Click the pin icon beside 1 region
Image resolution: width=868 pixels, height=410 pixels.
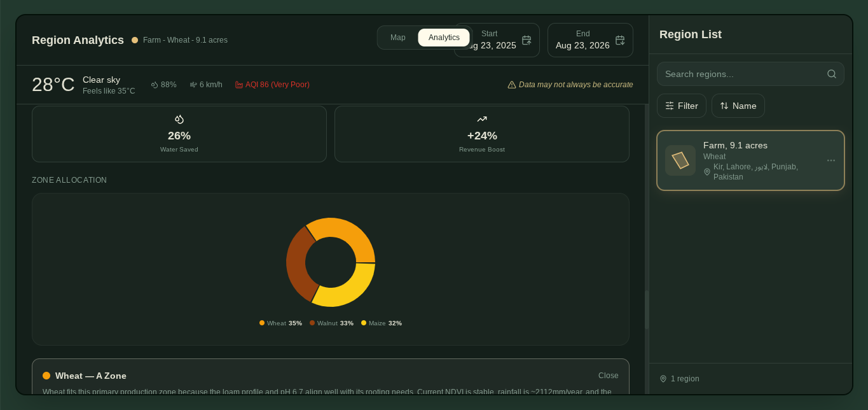tap(663, 379)
